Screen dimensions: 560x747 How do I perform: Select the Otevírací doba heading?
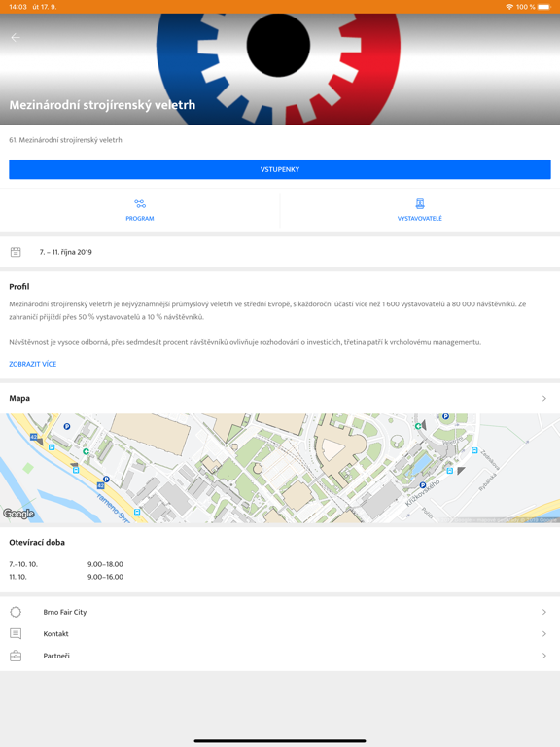pos(37,542)
